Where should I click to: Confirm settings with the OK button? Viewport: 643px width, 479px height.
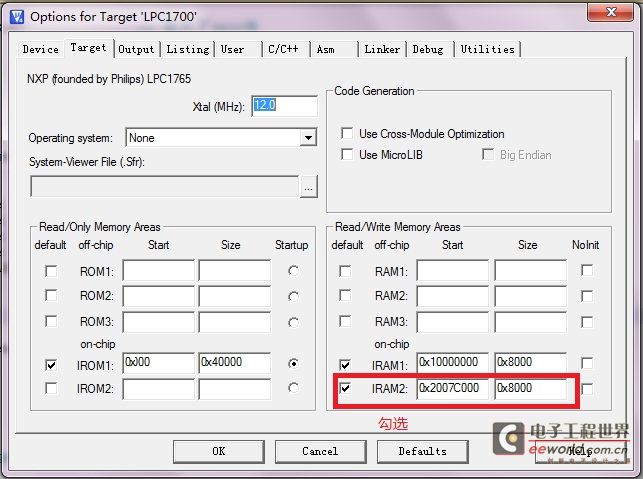[219, 452]
